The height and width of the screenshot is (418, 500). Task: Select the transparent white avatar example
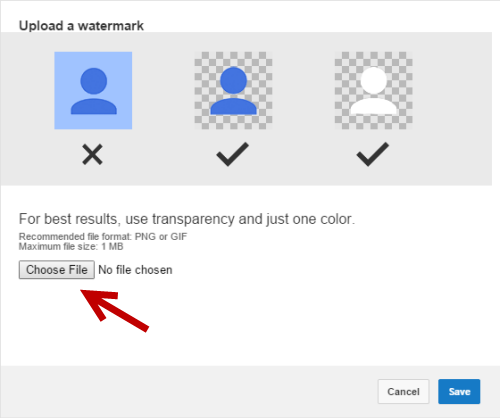tap(373, 90)
